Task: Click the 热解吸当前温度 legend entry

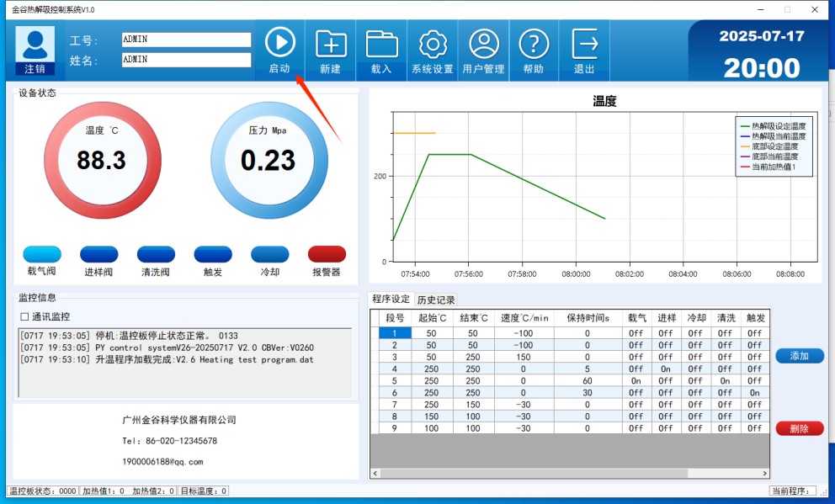Action: point(774,136)
